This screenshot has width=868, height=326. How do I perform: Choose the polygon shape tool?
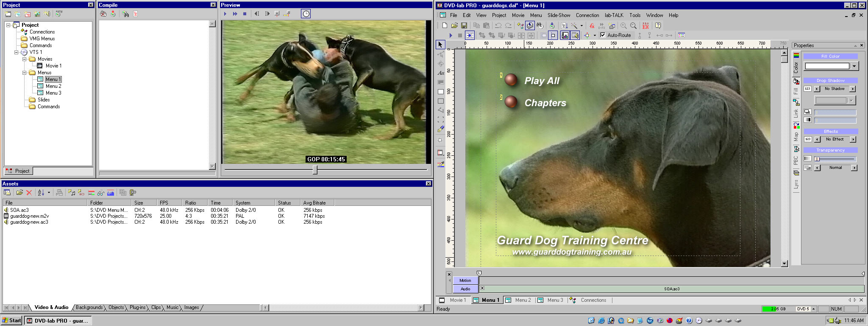[x=440, y=110]
